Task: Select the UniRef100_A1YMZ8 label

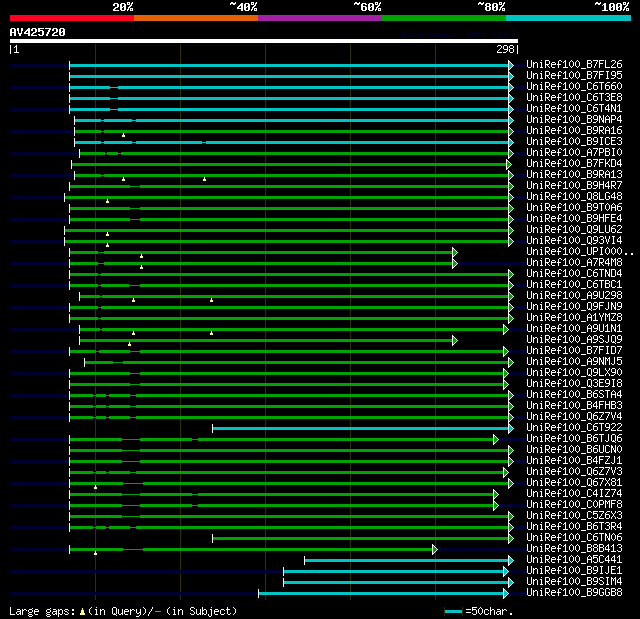Action: 574,318
